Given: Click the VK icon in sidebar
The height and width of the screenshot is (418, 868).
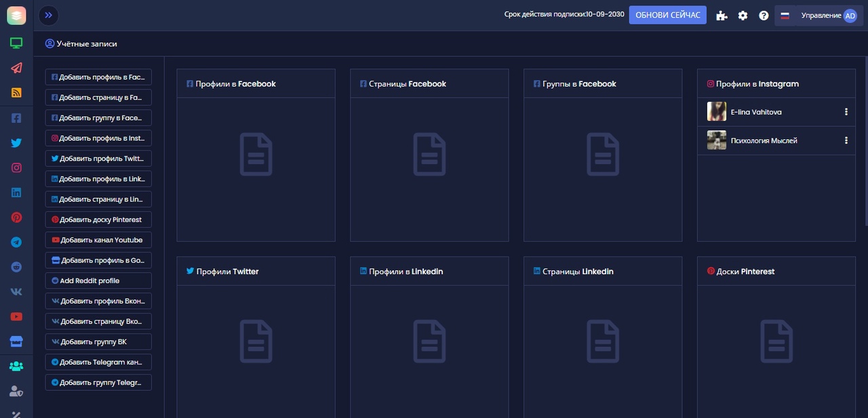Looking at the screenshot, I should coord(16,292).
